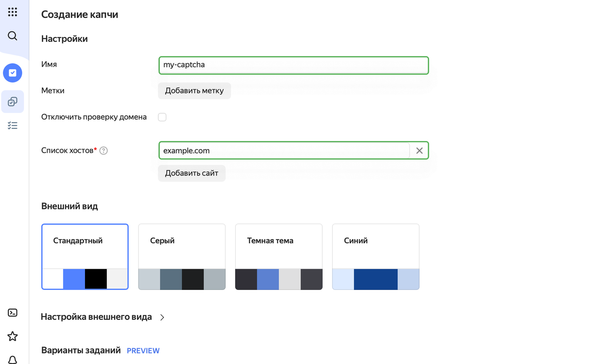Select the Серый theme color swatches
Viewport: 611px width, 364px height.
pyautogui.click(x=182, y=279)
